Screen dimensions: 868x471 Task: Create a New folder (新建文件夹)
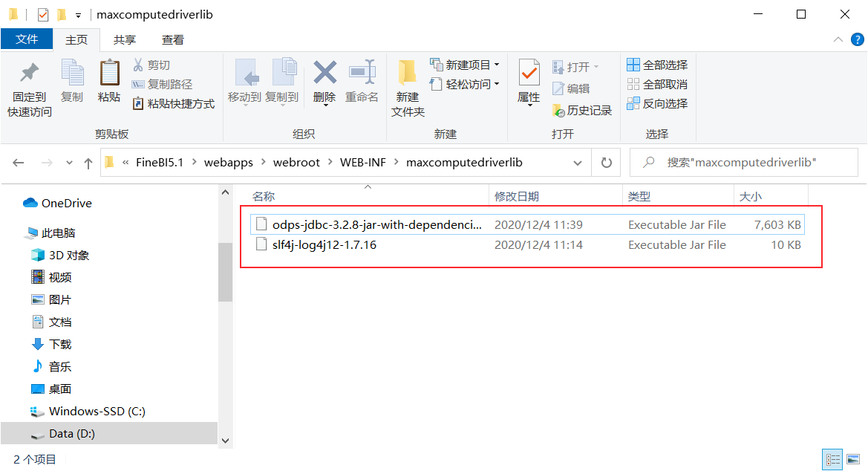pos(408,88)
